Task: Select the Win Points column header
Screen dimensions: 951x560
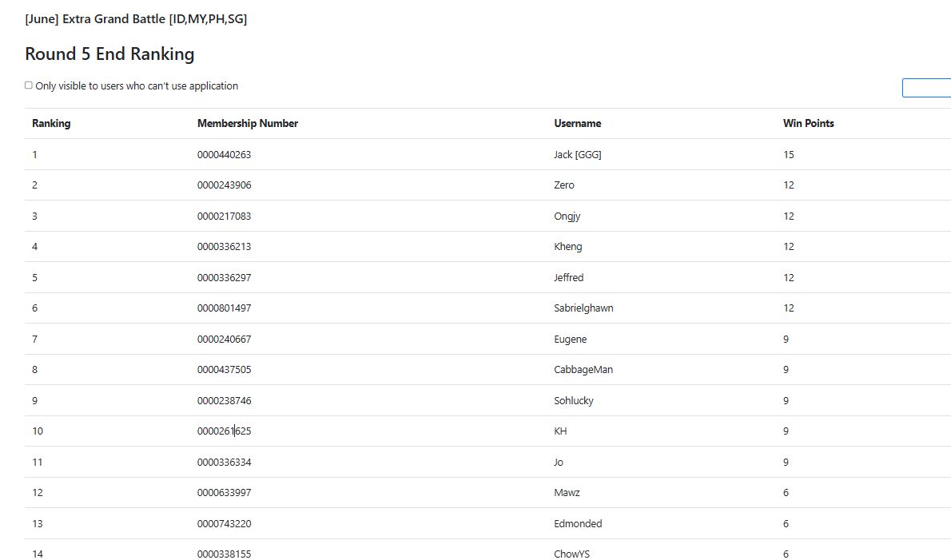Action: coord(809,123)
